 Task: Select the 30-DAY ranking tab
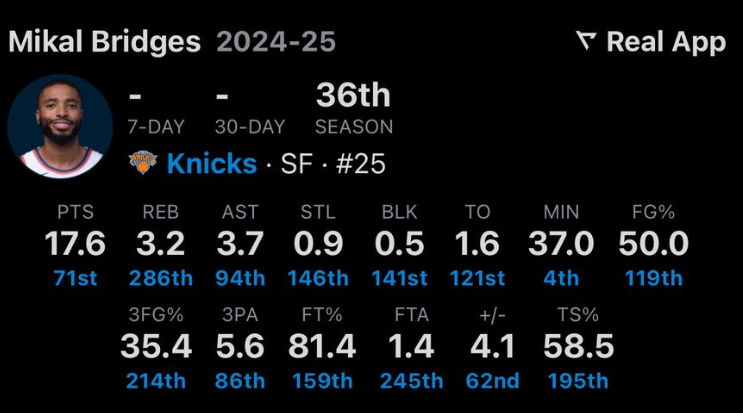tap(250, 127)
